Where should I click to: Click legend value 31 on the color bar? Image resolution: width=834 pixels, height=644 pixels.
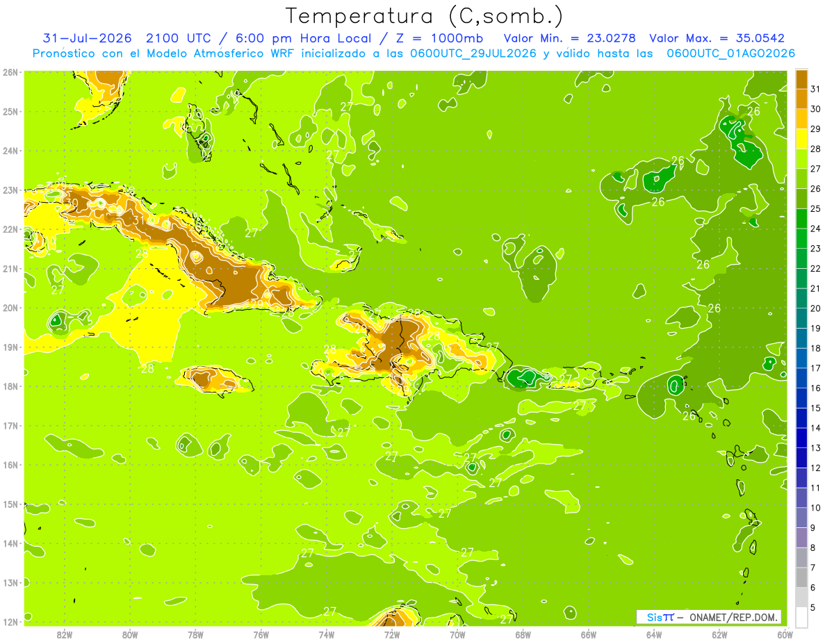(815, 89)
